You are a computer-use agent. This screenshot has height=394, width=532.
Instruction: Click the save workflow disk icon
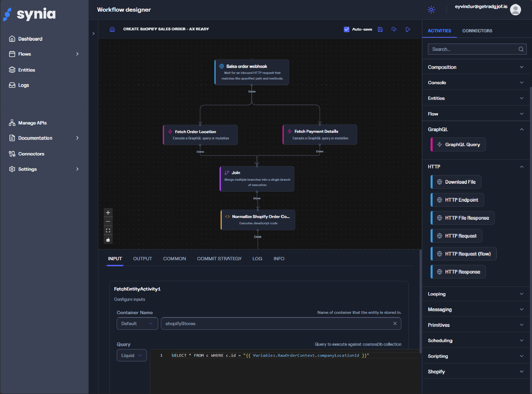click(x=380, y=29)
